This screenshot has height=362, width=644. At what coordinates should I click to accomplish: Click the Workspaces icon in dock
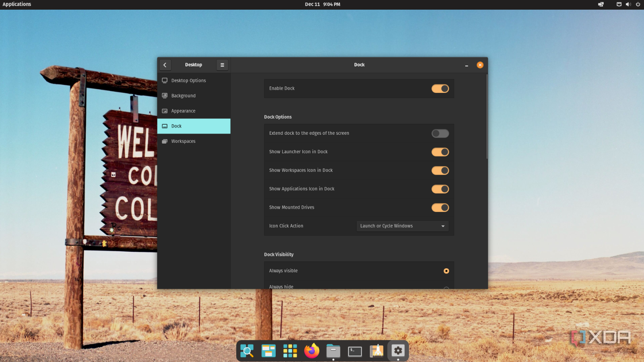coord(268,351)
